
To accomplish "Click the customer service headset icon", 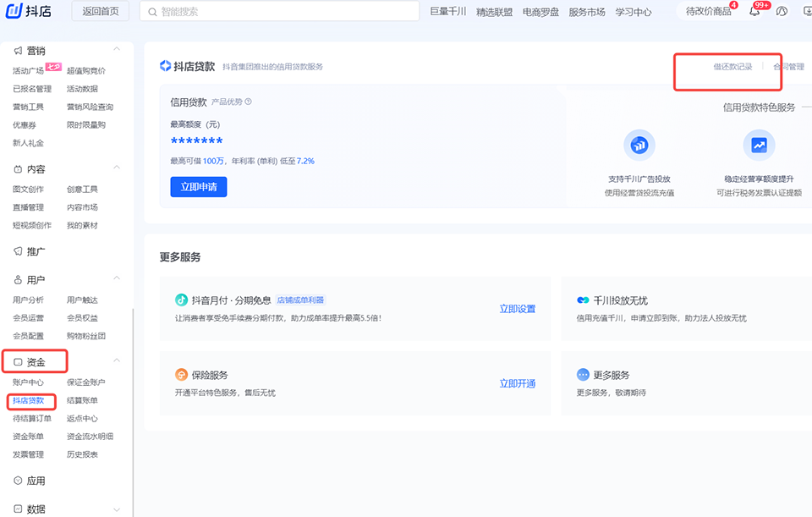I will click(x=782, y=11).
